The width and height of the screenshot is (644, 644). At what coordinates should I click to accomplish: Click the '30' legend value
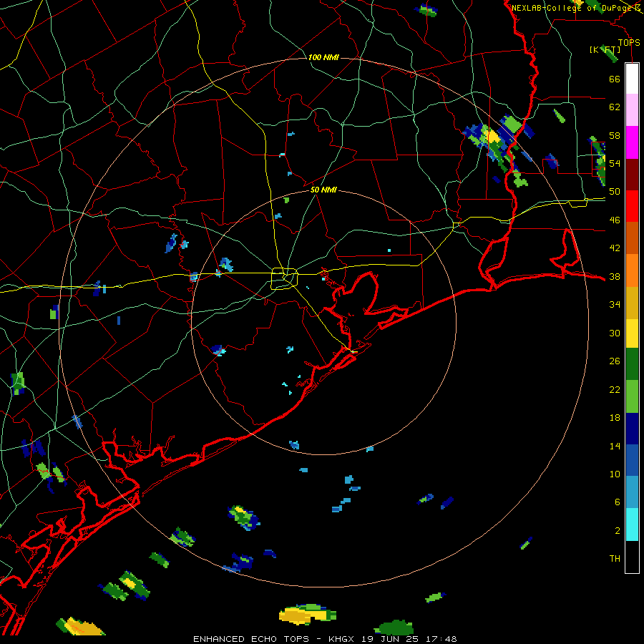pyautogui.click(x=615, y=333)
